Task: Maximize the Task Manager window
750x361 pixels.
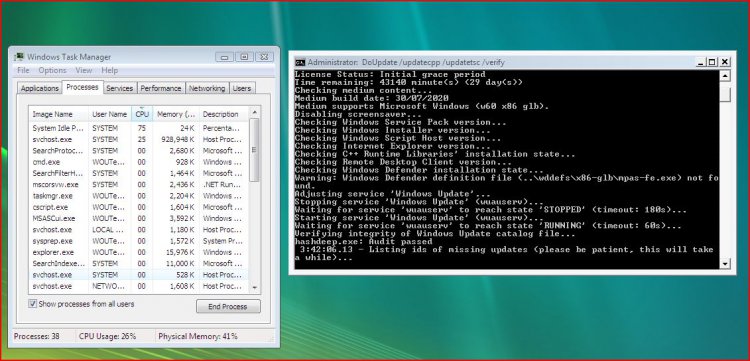Action: [x=244, y=57]
